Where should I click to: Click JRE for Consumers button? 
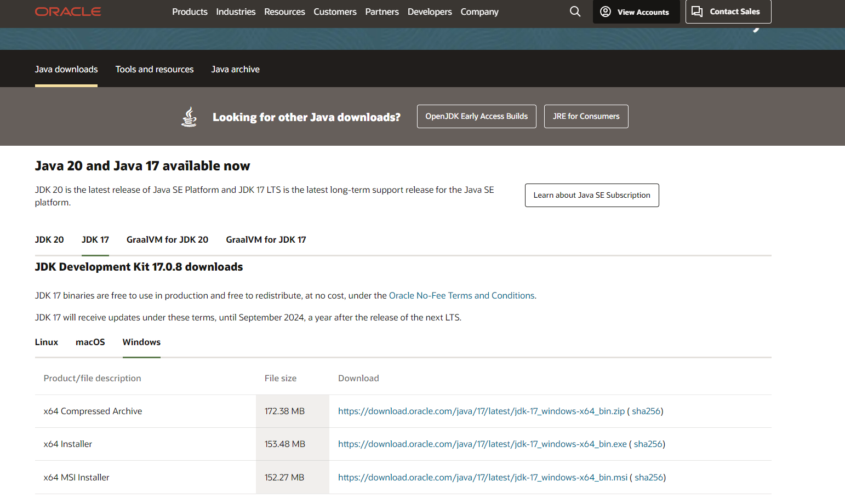click(586, 116)
